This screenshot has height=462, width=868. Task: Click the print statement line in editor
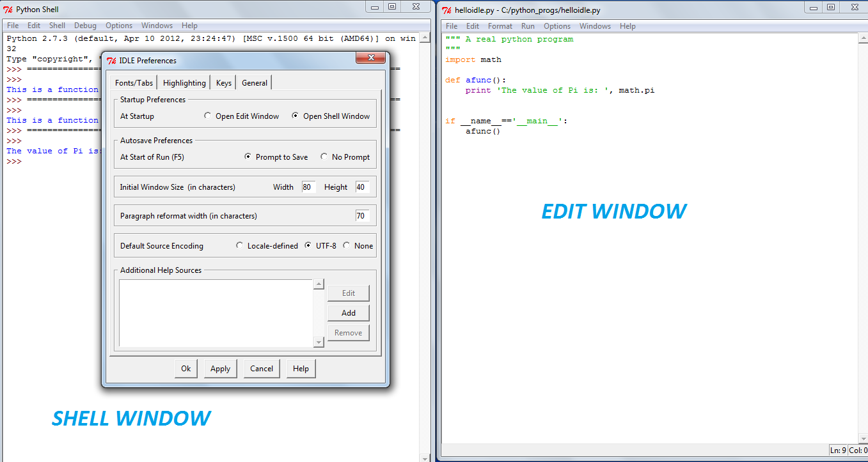pyautogui.click(x=560, y=90)
